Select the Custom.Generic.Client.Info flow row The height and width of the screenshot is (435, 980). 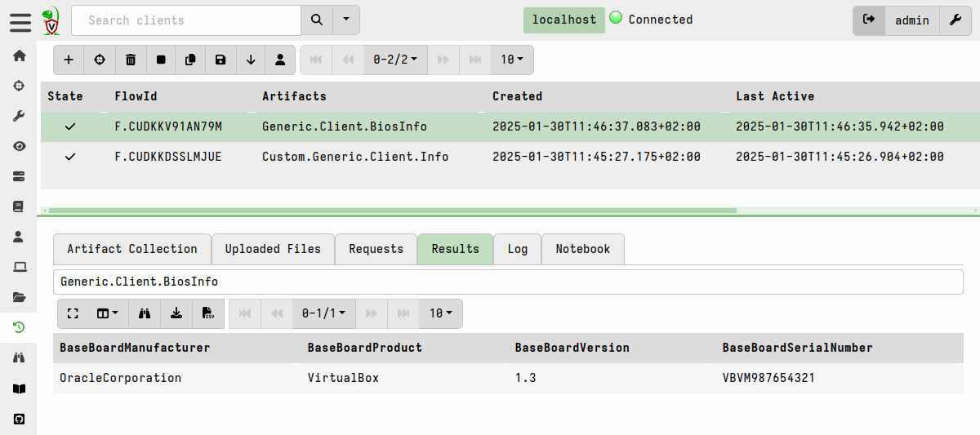pos(354,157)
